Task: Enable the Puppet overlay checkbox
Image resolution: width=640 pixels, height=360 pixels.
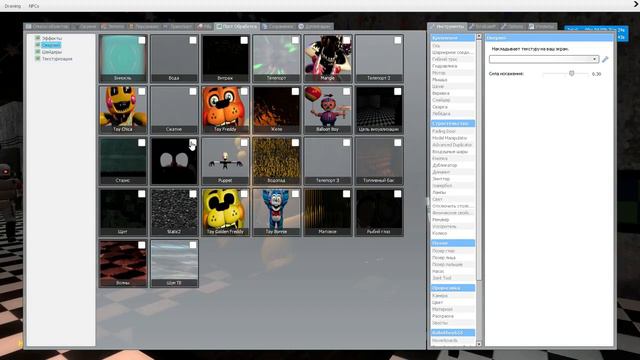Action: coord(244,142)
